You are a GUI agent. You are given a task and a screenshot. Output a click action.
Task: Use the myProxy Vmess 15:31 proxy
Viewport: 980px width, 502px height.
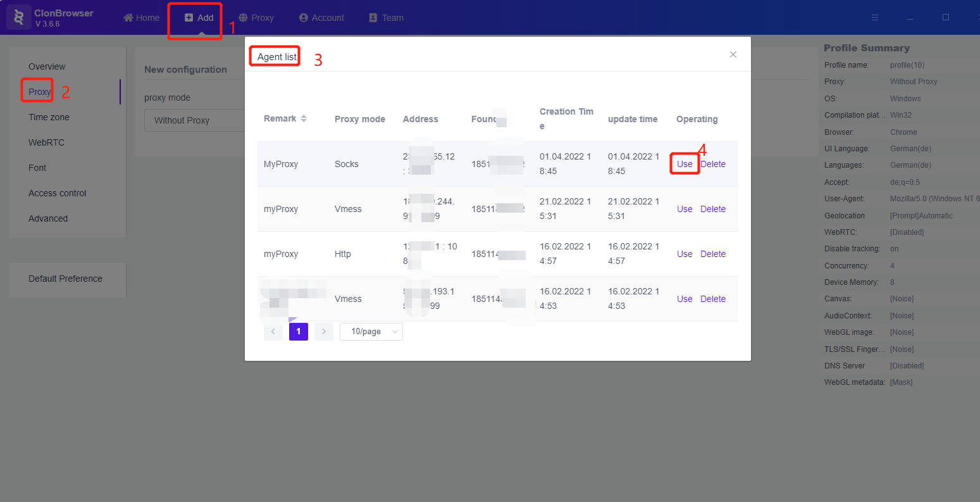[685, 209]
